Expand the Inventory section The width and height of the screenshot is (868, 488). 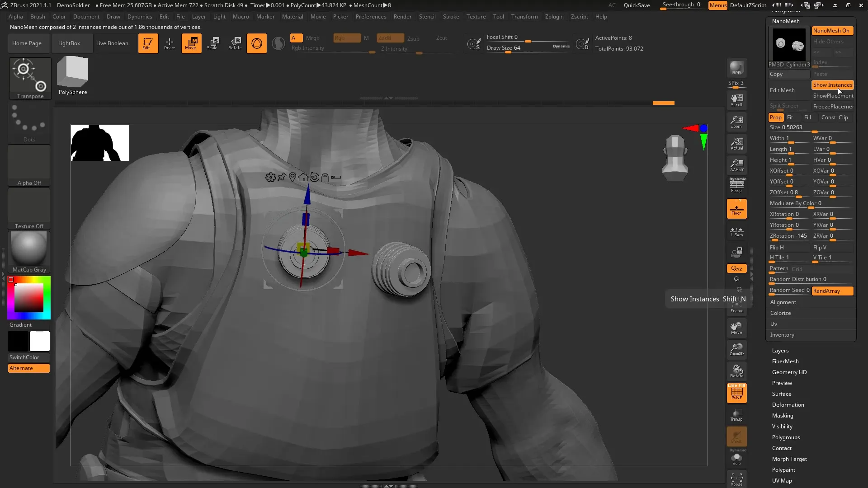coord(782,335)
